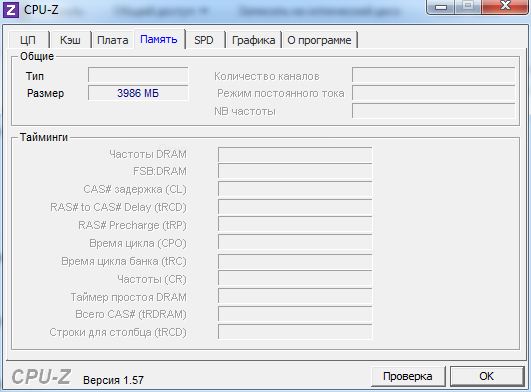Click the Тип label
Image resolution: width=531 pixels, height=392 pixels.
[35, 76]
